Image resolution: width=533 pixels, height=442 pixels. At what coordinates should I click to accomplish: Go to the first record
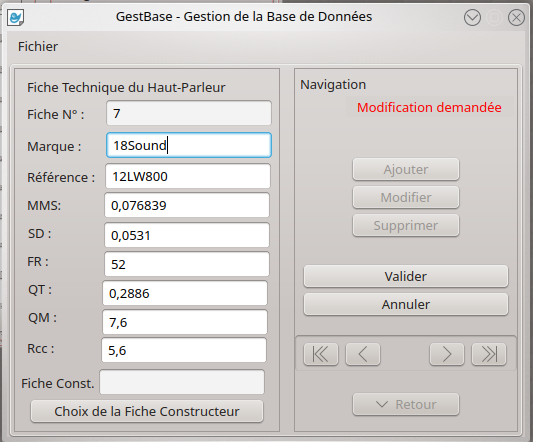[x=321, y=354]
